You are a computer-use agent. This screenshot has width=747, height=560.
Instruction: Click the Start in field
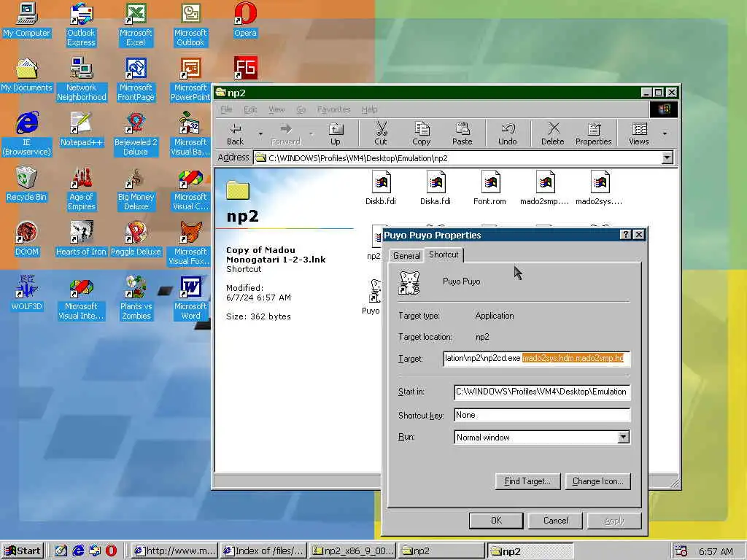542,392
